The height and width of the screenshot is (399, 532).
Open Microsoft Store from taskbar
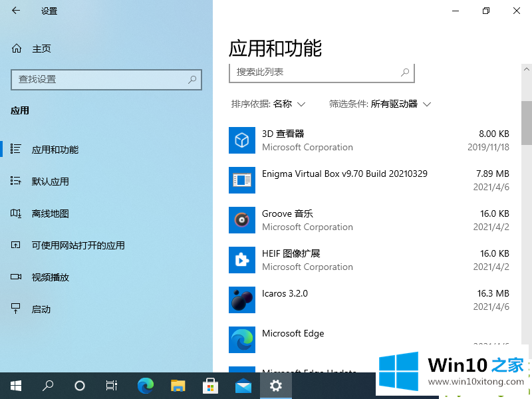(x=210, y=386)
